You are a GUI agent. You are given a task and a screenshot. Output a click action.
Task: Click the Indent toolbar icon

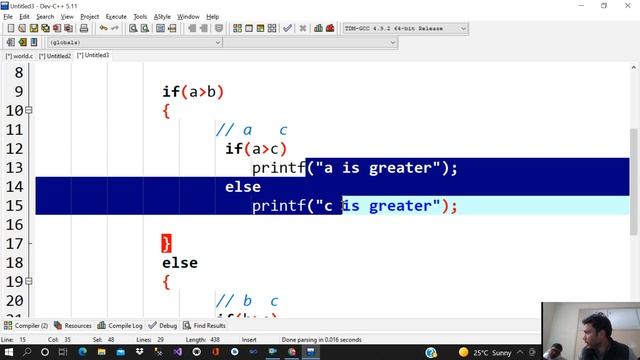(x=191, y=28)
